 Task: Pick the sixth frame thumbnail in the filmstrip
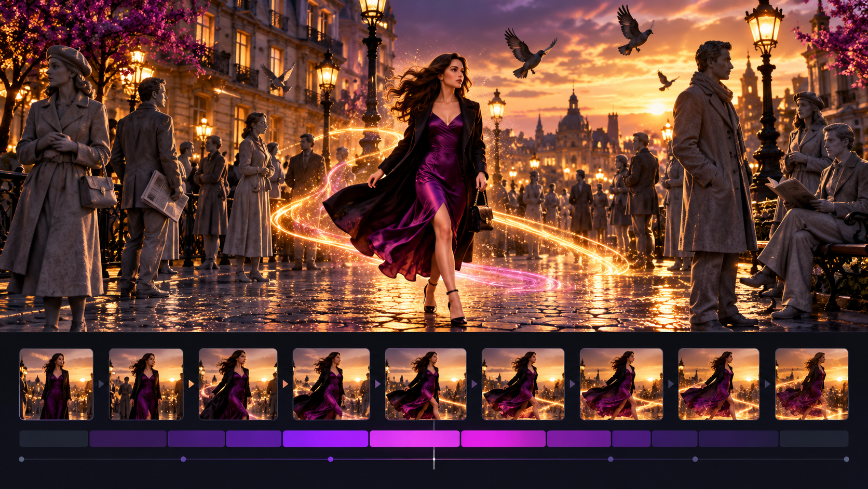[x=523, y=384]
